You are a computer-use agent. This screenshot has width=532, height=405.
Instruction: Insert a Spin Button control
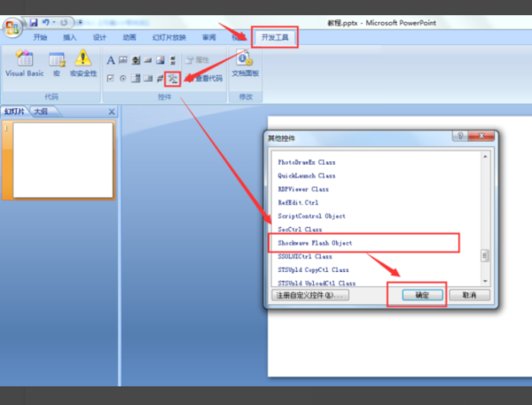(x=136, y=60)
